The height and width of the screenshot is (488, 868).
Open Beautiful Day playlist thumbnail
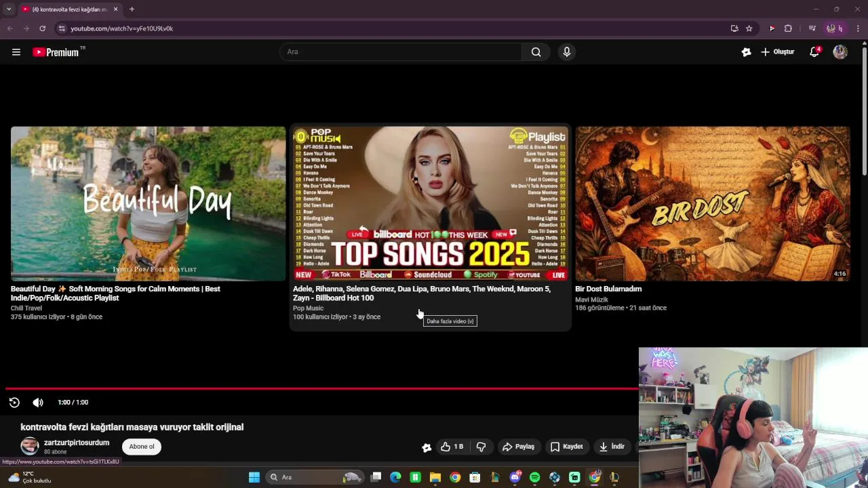pos(148,203)
